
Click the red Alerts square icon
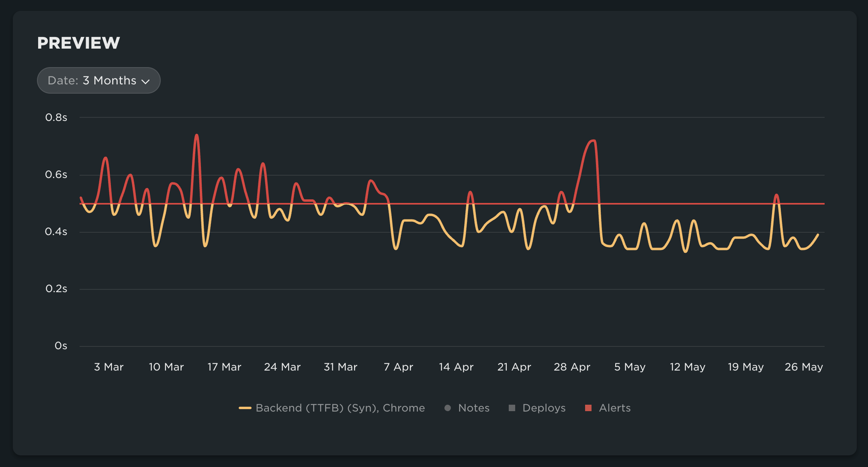coord(588,408)
